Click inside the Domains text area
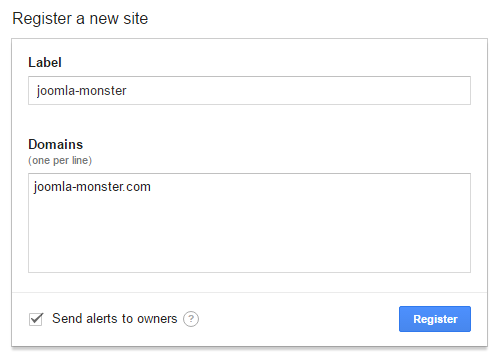This screenshot has width=500, height=360. (249, 223)
